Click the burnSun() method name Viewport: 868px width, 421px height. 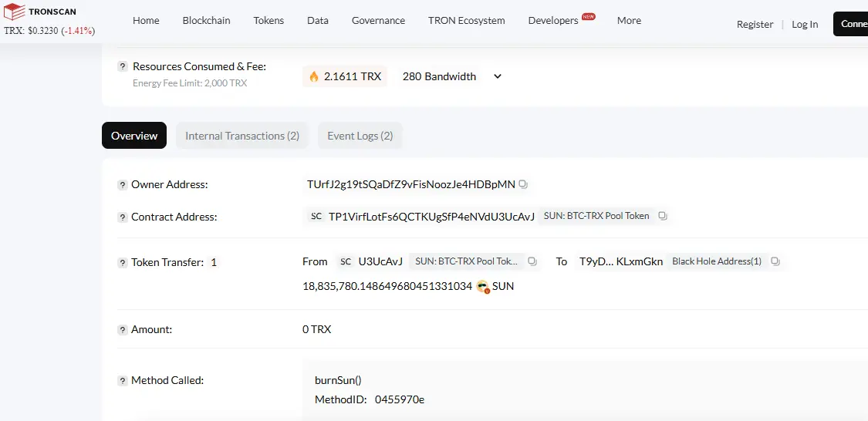click(x=338, y=381)
